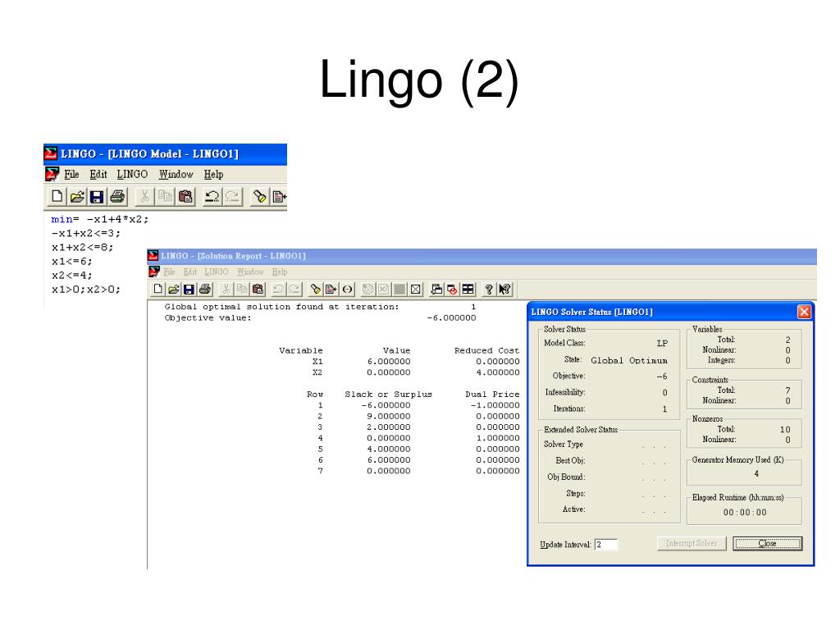Click Print icon in Solution Report toolbar

[204, 290]
